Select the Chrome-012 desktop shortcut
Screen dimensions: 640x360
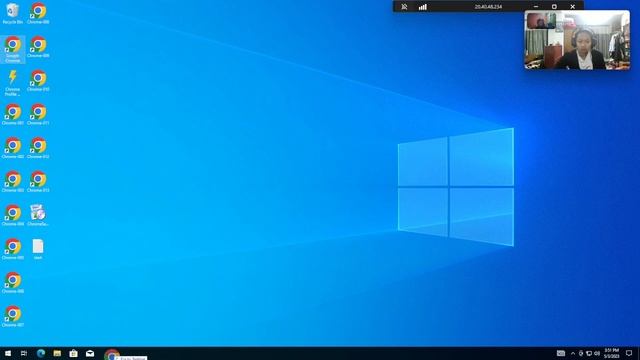(x=38, y=148)
